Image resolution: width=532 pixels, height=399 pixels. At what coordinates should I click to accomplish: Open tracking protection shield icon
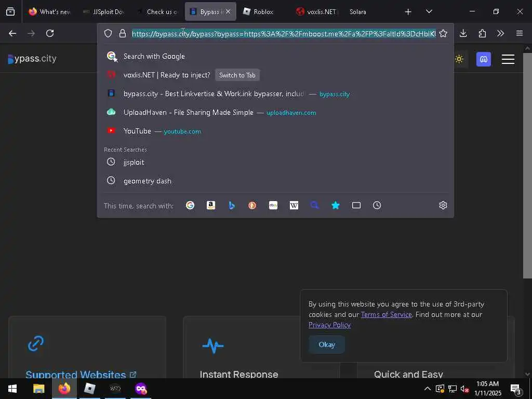coord(108,33)
